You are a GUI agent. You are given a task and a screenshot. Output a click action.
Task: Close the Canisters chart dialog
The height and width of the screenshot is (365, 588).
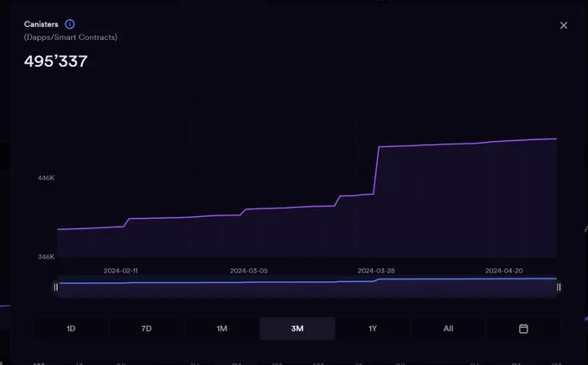click(x=563, y=25)
